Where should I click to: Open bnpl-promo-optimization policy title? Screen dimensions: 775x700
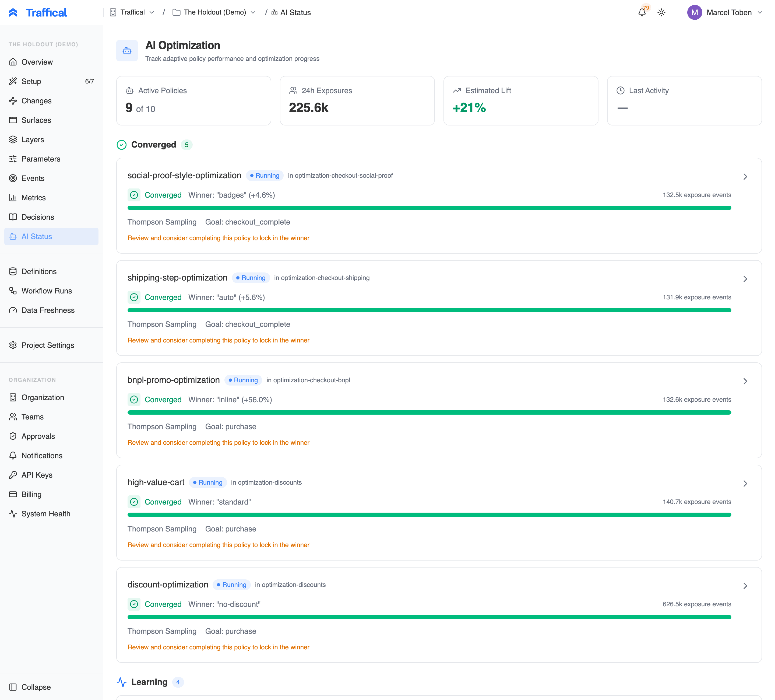(x=173, y=380)
